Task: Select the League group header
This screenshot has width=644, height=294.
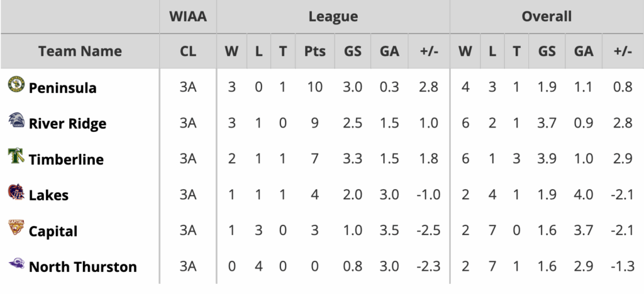Action: tap(333, 17)
